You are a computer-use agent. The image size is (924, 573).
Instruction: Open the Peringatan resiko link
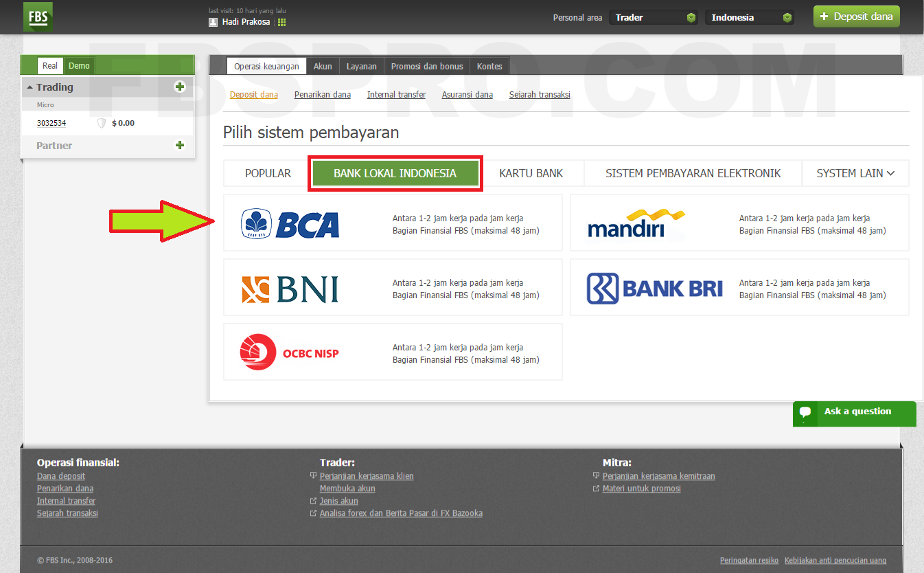750,561
